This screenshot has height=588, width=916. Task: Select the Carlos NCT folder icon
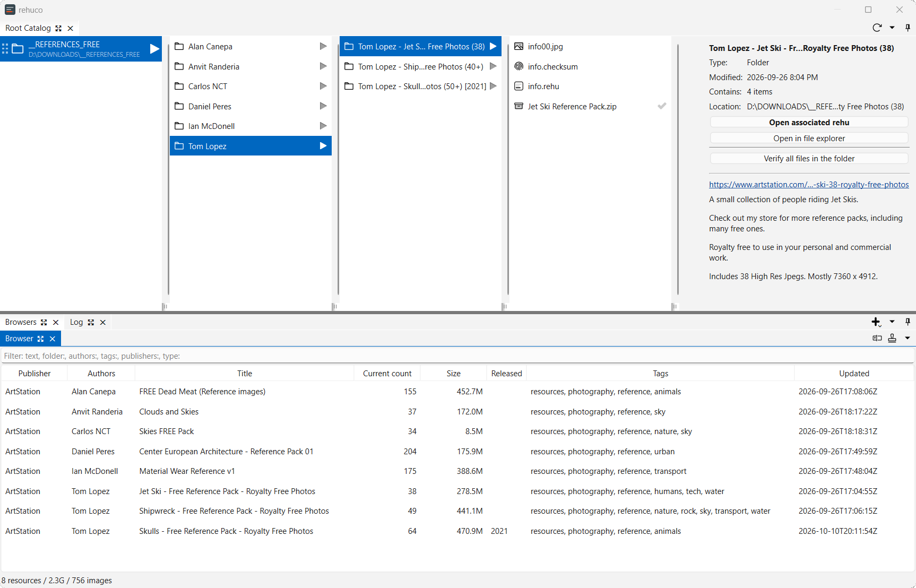click(x=179, y=86)
